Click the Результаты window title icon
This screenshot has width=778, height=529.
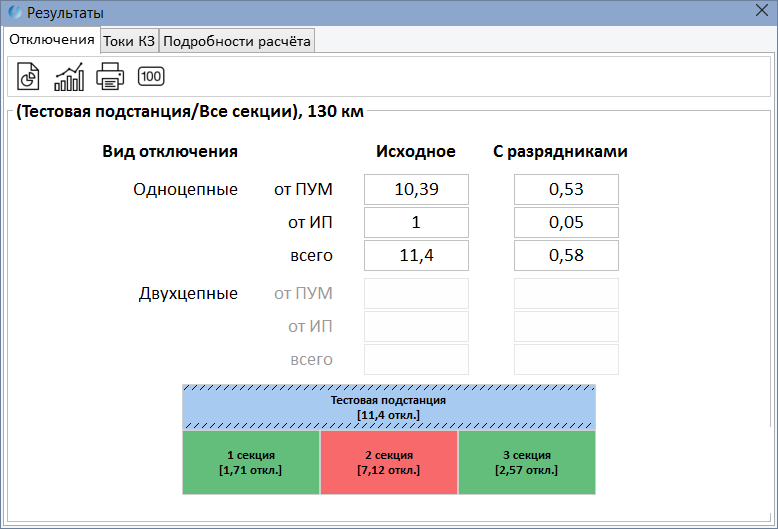(x=14, y=13)
